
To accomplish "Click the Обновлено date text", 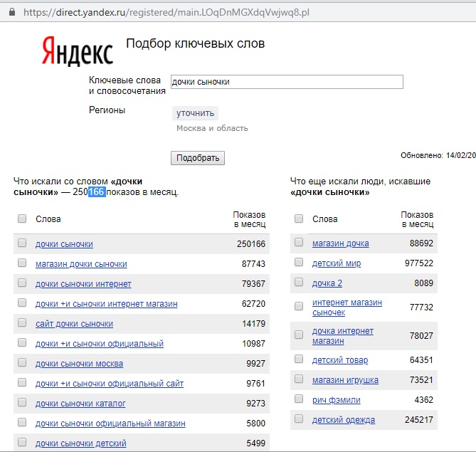I will click(438, 155).
